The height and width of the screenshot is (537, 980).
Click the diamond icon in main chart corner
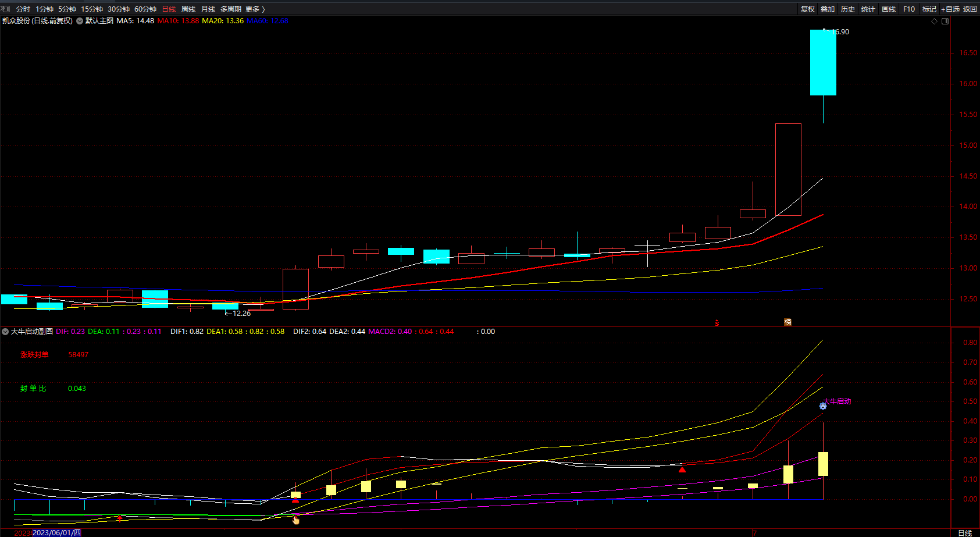point(935,22)
